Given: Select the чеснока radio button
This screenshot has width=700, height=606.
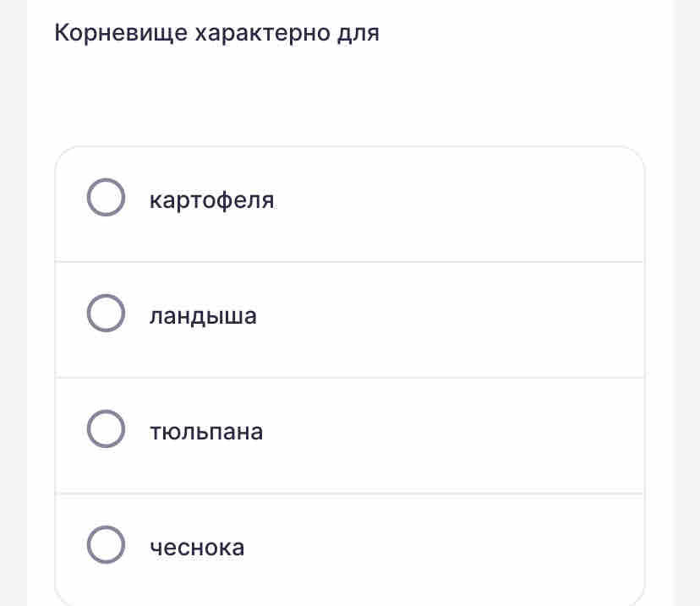Looking at the screenshot, I should point(106,545).
